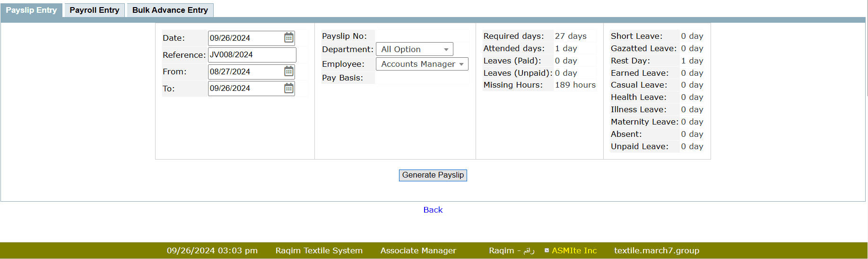Viewport: 868px width, 259px height.
Task: Follow the Back link
Action: 433,210
